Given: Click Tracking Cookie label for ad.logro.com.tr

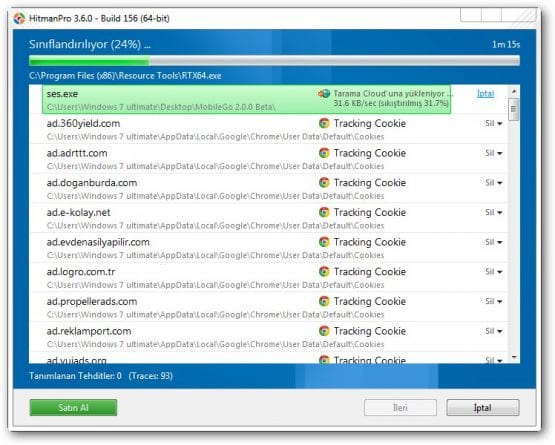Looking at the screenshot, I should click(370, 272).
